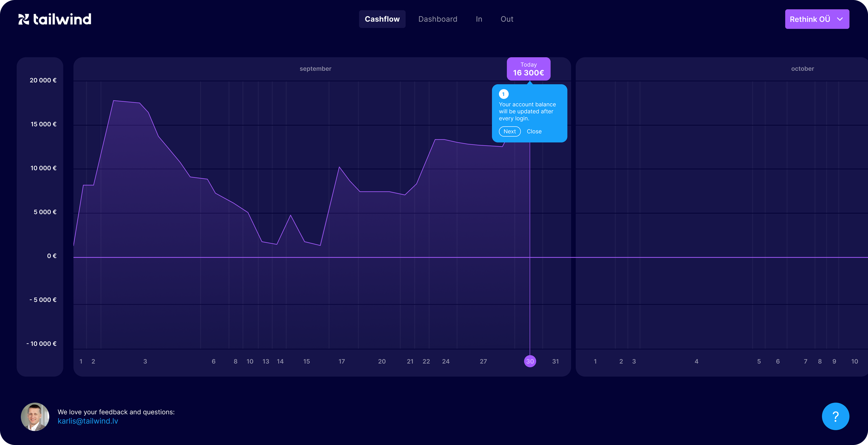Close the account balance tooltip
Viewport: 868px width, 445px height.
(x=534, y=131)
